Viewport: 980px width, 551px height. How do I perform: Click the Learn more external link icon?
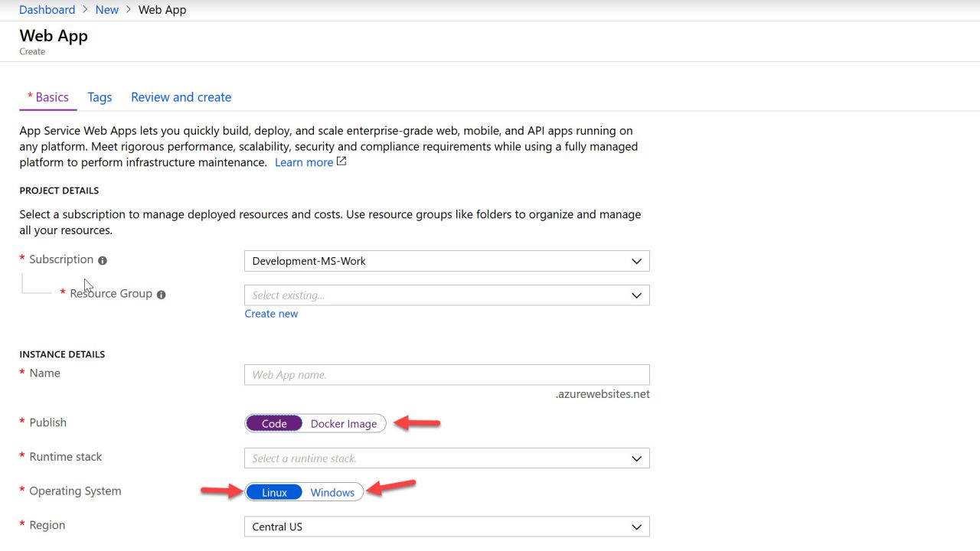pyautogui.click(x=341, y=161)
